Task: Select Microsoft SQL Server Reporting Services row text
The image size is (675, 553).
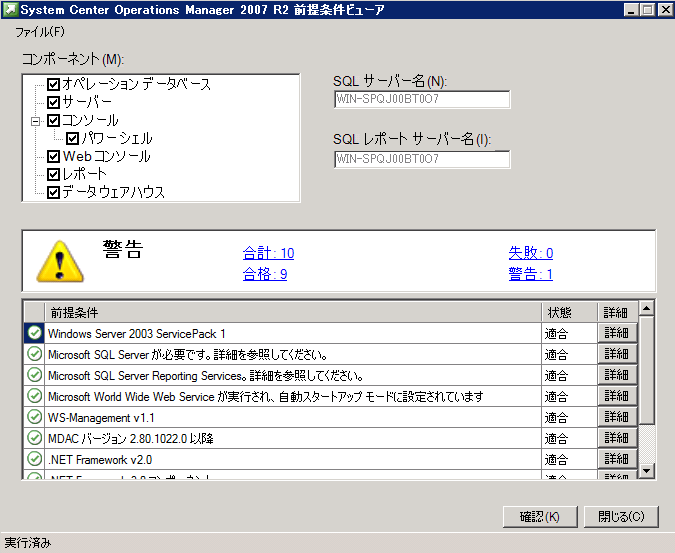Action: pos(205,376)
